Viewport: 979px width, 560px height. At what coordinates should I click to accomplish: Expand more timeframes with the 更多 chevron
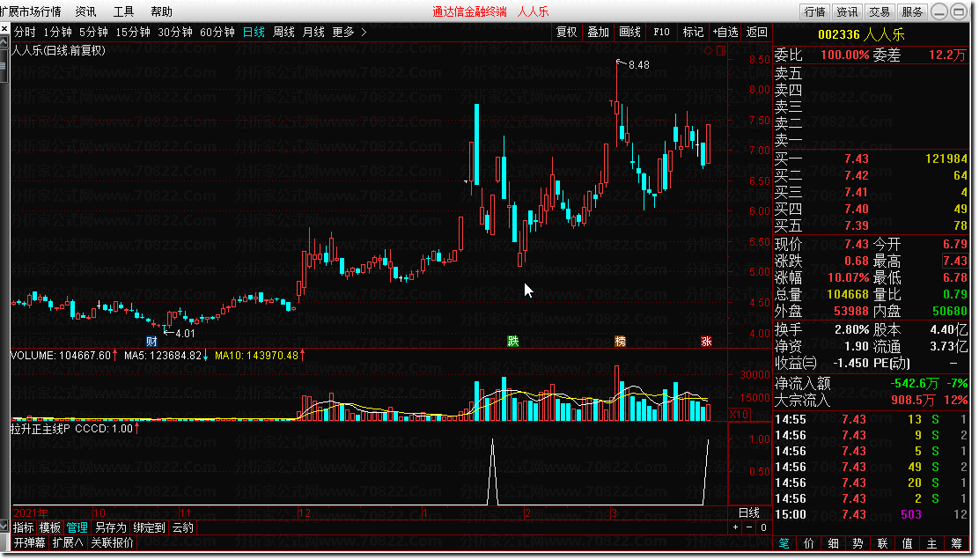pyautogui.click(x=364, y=32)
